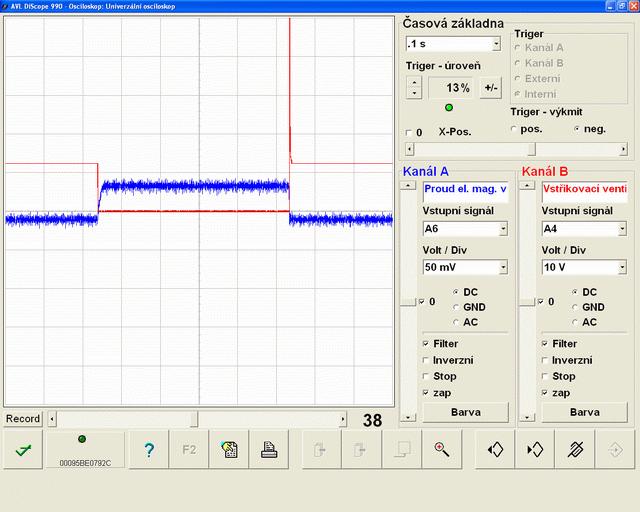Viewport: 640px width, 512px height.
Task: Click the X-Pos. horizontal slider thumb
Action: 532,149
